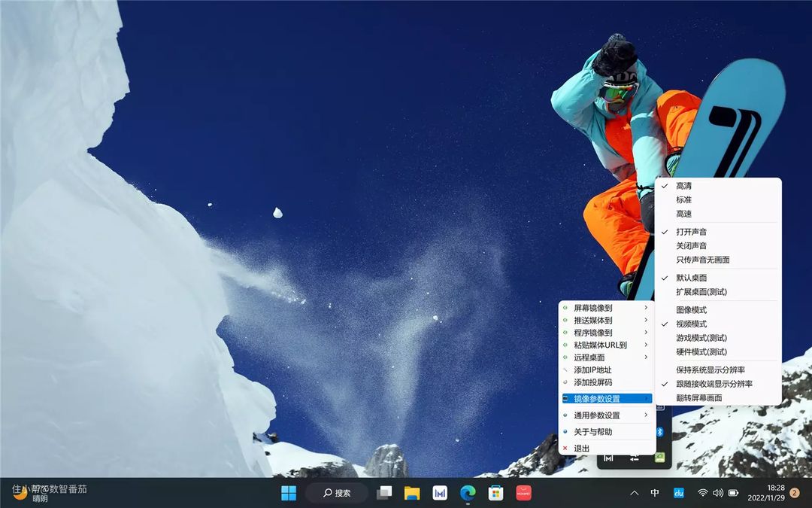Choose 关闭声音 to disable sound
The image size is (812, 508).
[691, 246]
